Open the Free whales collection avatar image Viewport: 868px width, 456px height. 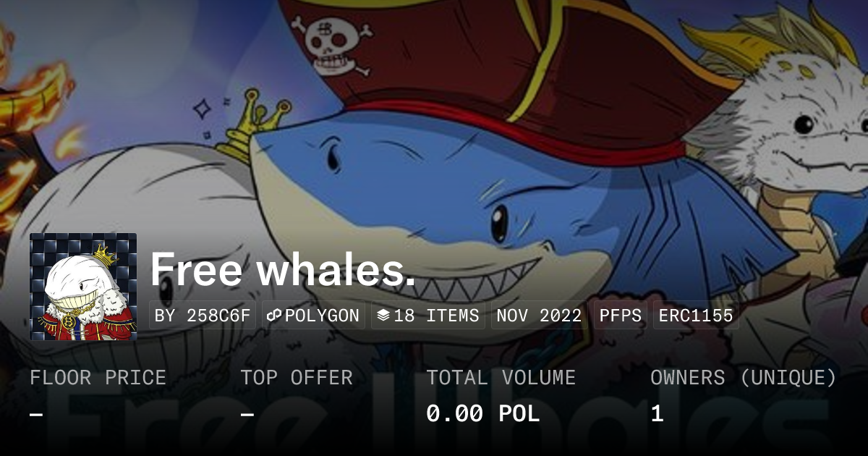click(83, 287)
